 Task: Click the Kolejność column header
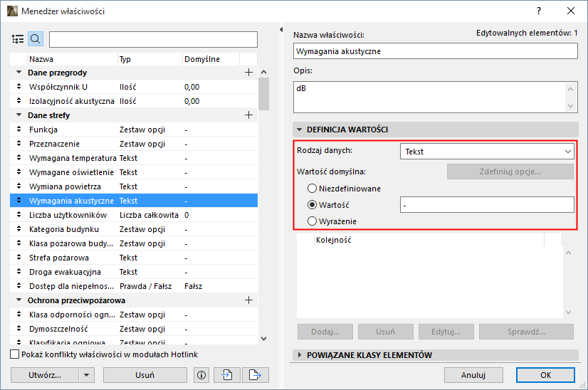tap(429, 240)
